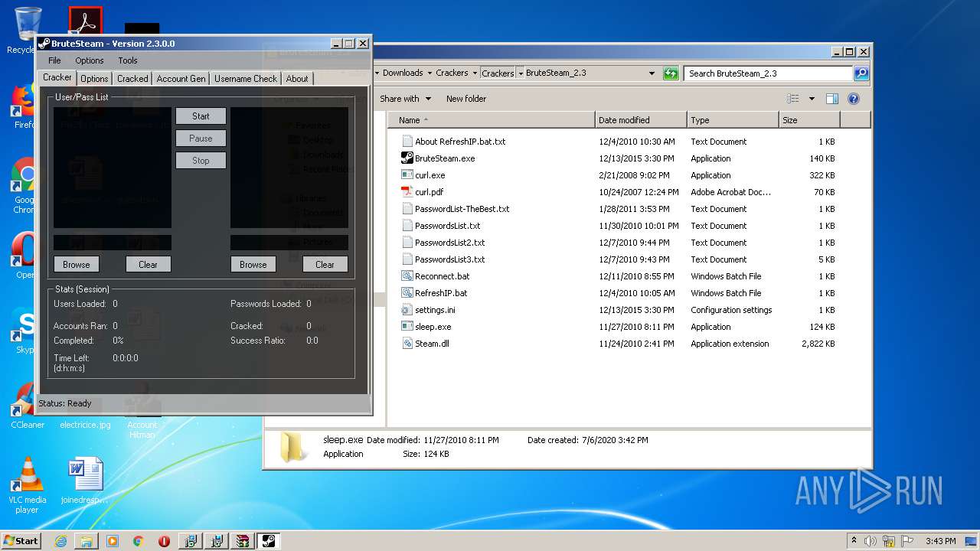Open the Username Check tab
The height and width of the screenshot is (551, 980).
(x=246, y=78)
